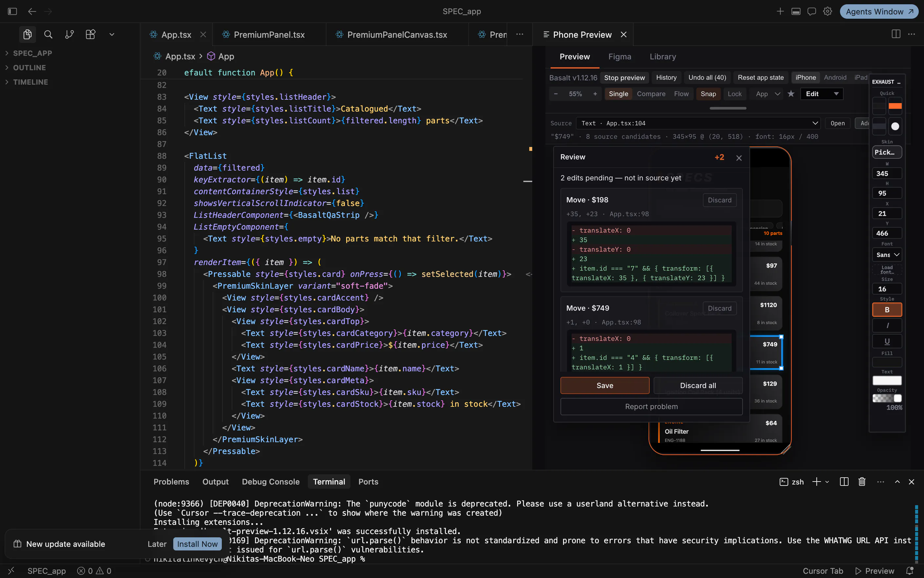
Task: Toggle the bottom panel layout icon
Action: tap(796, 11)
